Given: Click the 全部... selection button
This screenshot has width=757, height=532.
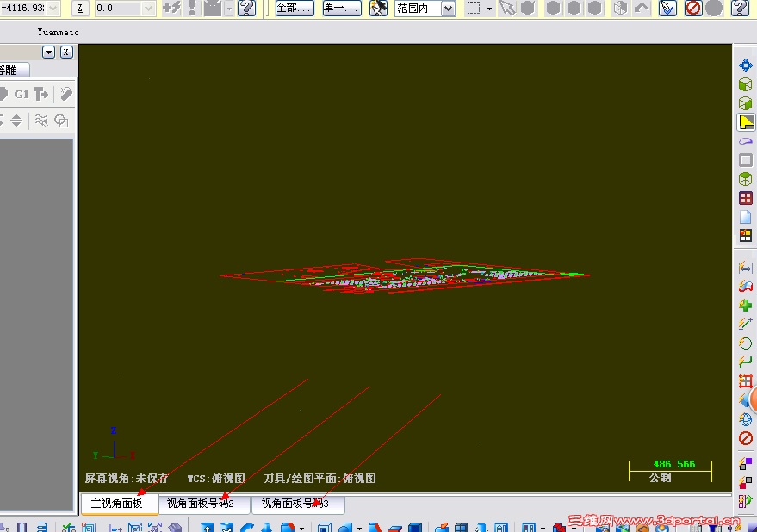Looking at the screenshot, I should pos(295,9).
